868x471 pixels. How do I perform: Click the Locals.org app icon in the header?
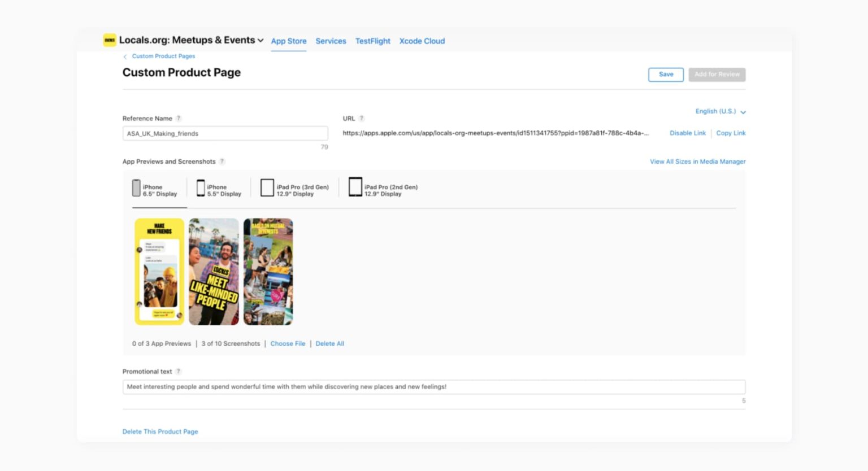click(x=108, y=40)
